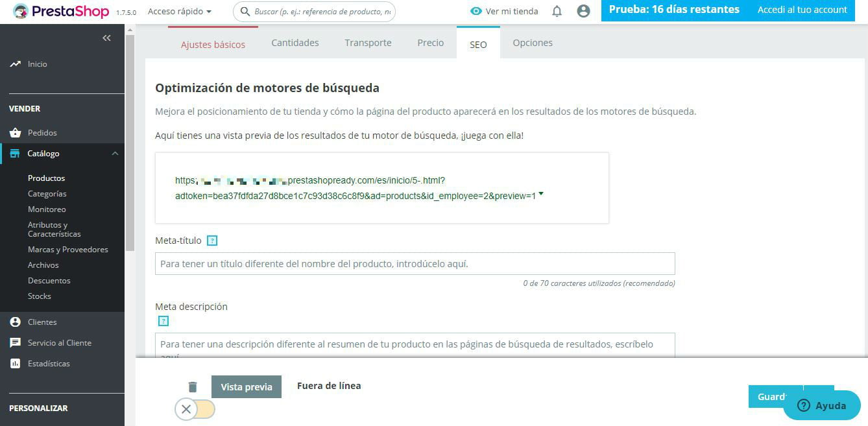Open Servicio al Cliente
868x426 pixels.
click(58, 342)
